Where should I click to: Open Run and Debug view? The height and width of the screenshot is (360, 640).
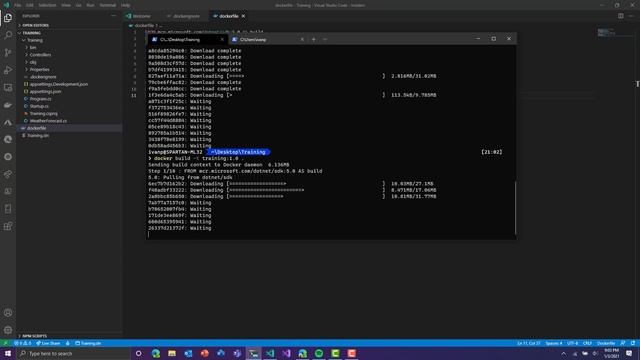[x=8, y=70]
